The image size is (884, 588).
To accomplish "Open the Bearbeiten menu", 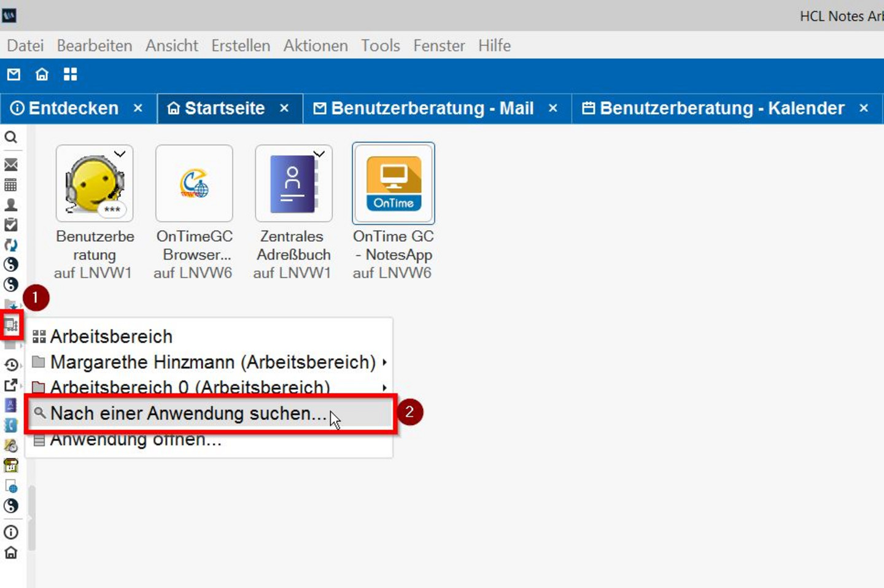I will [x=95, y=45].
